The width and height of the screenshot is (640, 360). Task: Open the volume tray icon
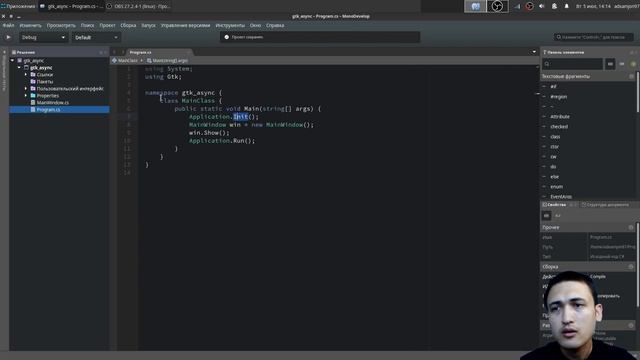pyautogui.click(x=542, y=6)
